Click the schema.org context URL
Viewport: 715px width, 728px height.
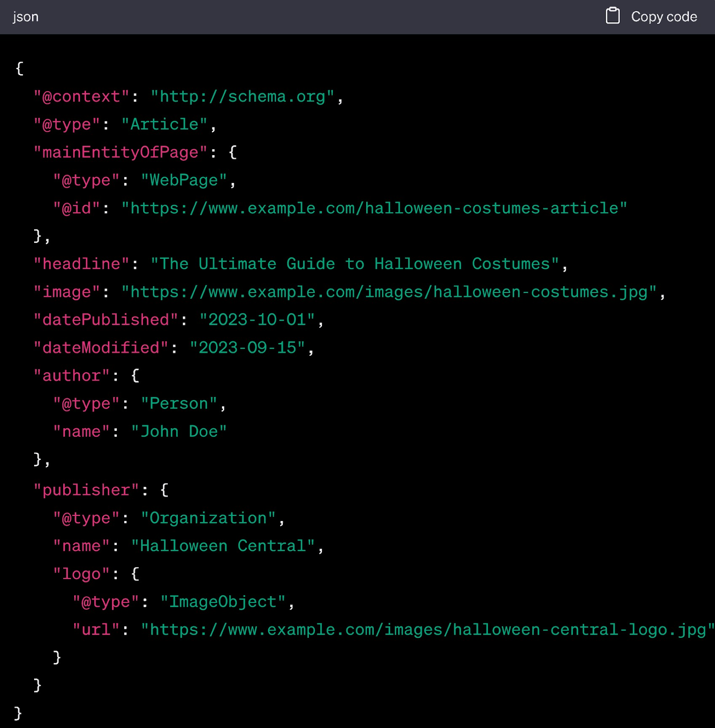pos(242,96)
